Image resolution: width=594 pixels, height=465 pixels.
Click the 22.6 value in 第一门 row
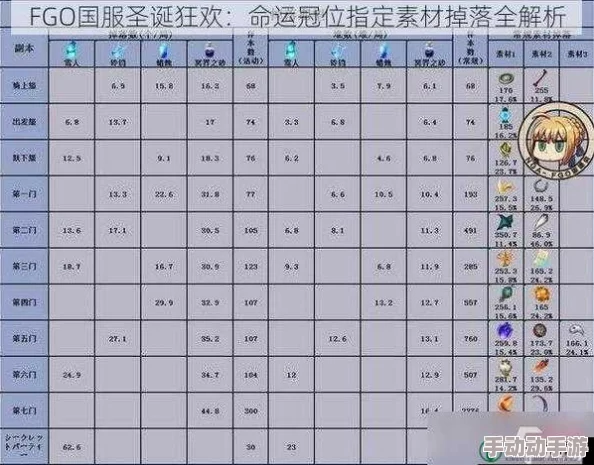(164, 194)
